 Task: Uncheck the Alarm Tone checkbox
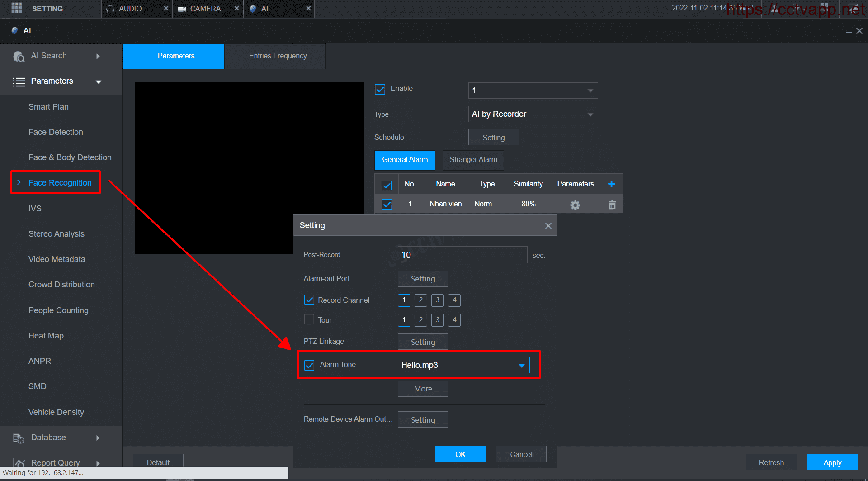309,365
